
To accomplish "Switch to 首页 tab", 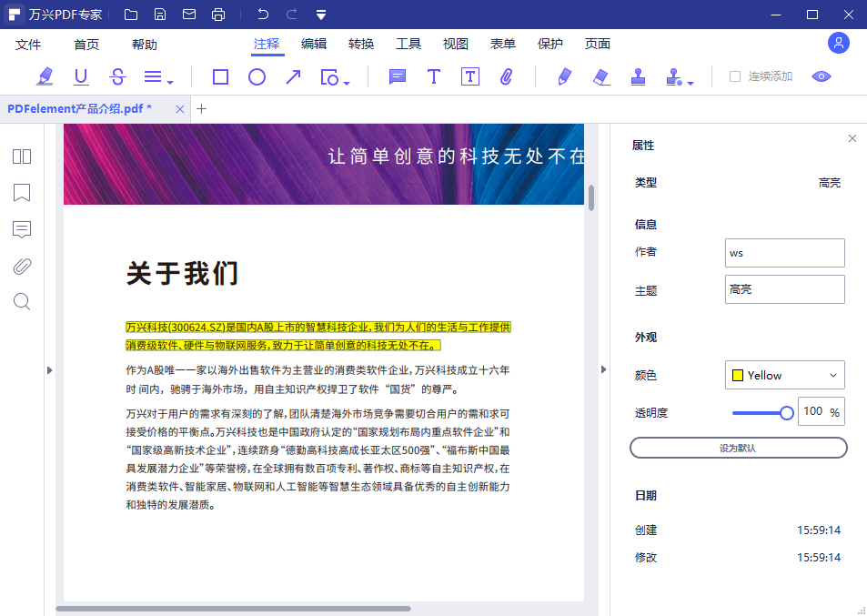I will (x=86, y=45).
